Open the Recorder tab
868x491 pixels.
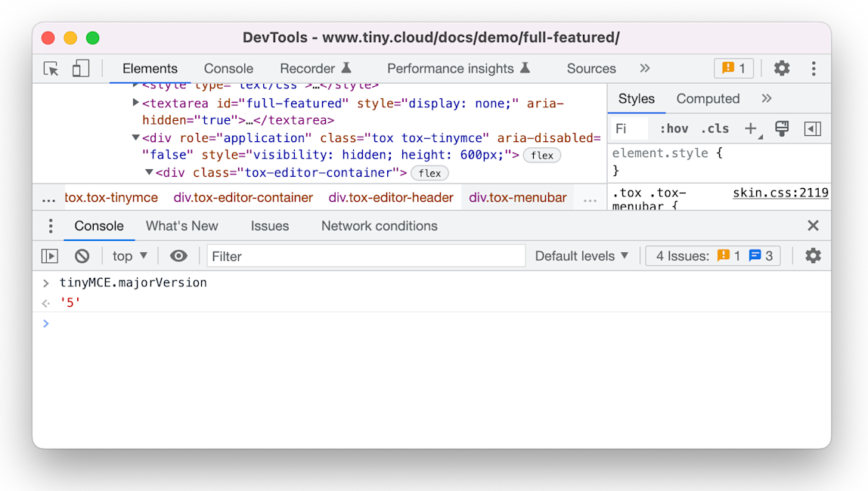pos(315,69)
